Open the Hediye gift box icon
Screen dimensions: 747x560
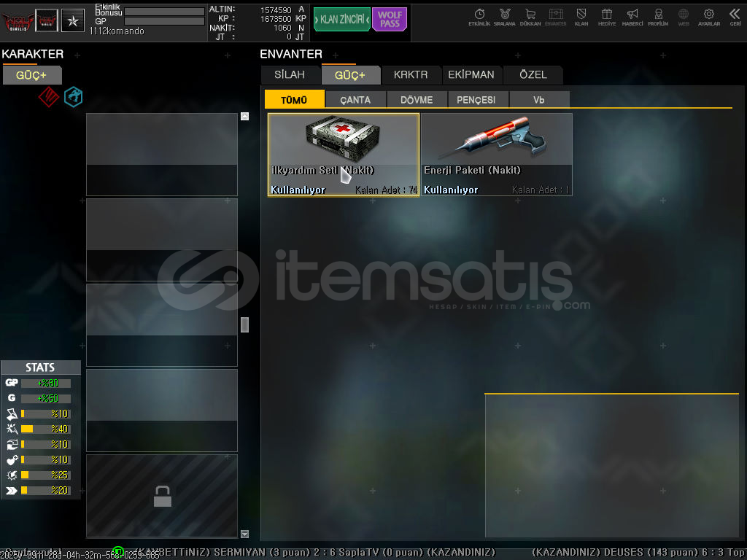607,17
